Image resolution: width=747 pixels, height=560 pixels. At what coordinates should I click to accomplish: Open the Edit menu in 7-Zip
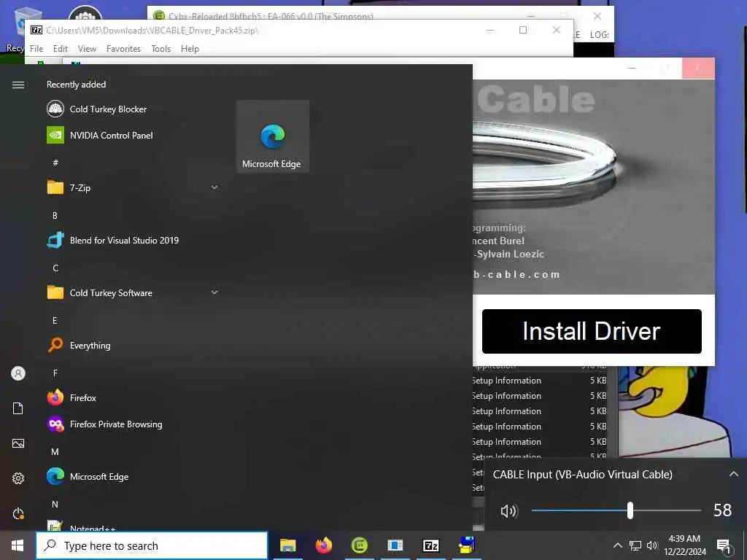(60, 49)
